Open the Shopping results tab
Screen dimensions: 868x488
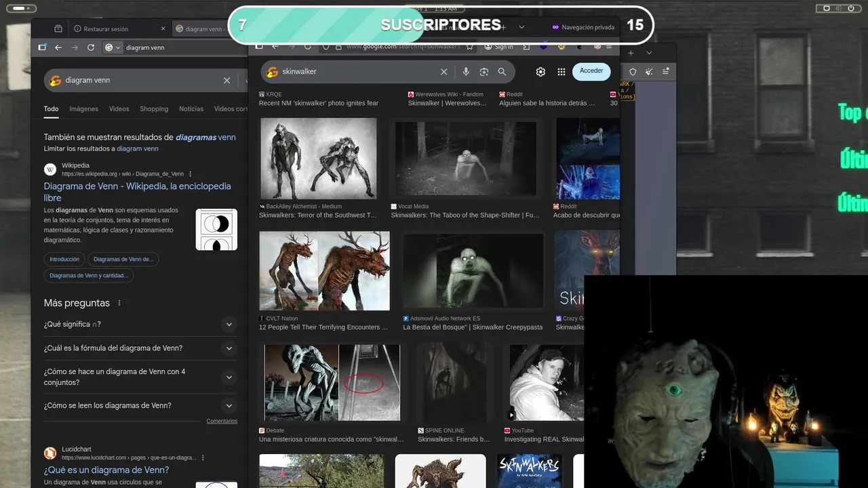pos(154,108)
